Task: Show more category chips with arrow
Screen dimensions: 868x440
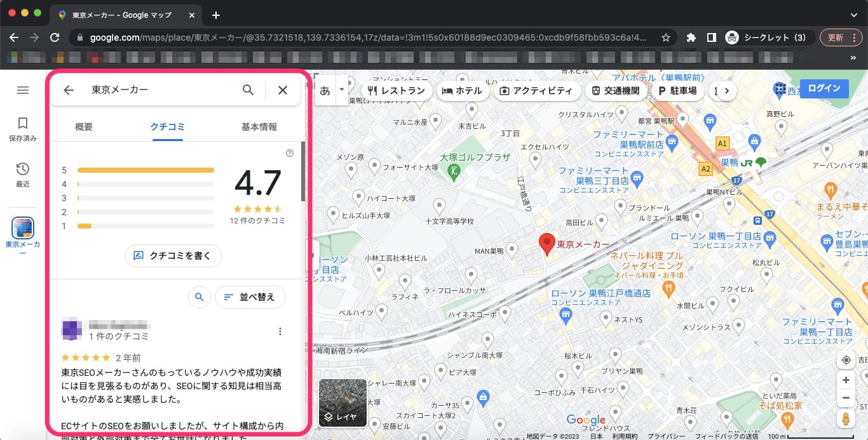Action: coord(726,91)
